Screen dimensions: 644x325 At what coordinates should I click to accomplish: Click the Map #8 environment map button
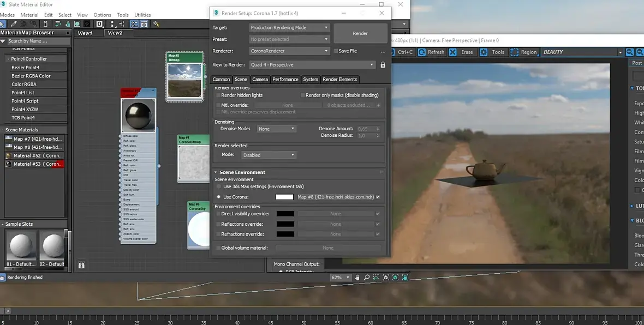click(x=336, y=197)
